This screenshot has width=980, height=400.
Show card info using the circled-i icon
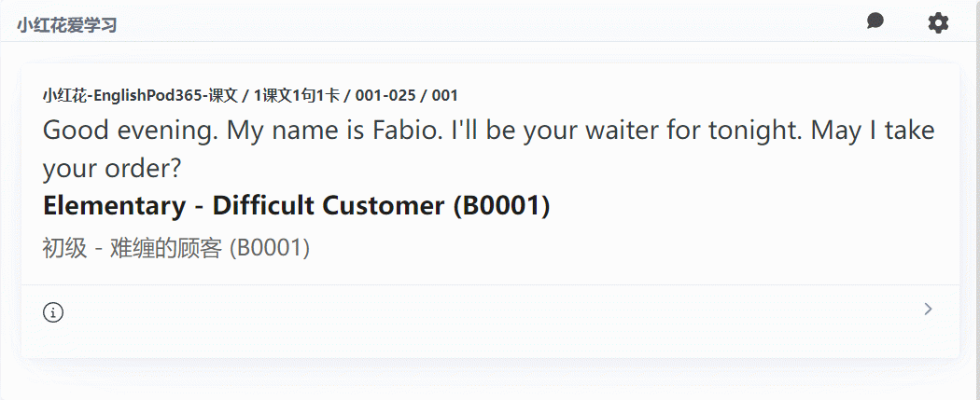53,312
